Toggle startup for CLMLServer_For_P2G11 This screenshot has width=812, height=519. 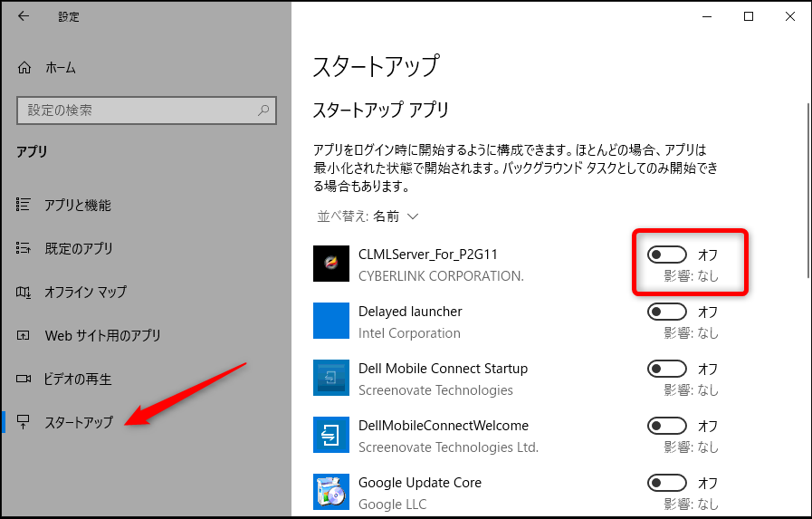point(667,255)
